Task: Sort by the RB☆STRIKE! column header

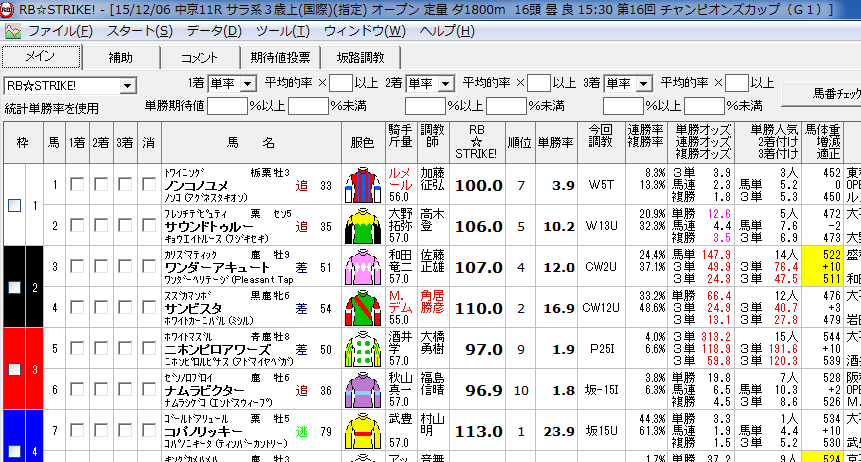Action: 477,143
